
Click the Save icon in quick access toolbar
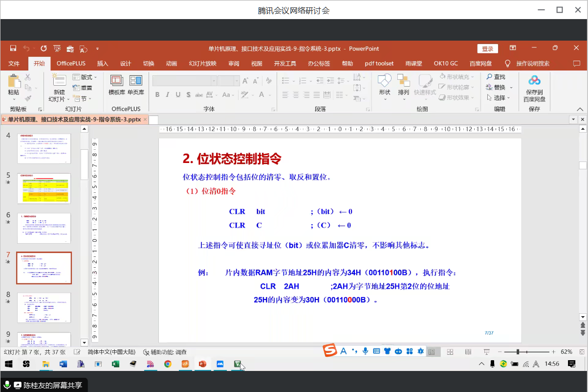pos(13,48)
